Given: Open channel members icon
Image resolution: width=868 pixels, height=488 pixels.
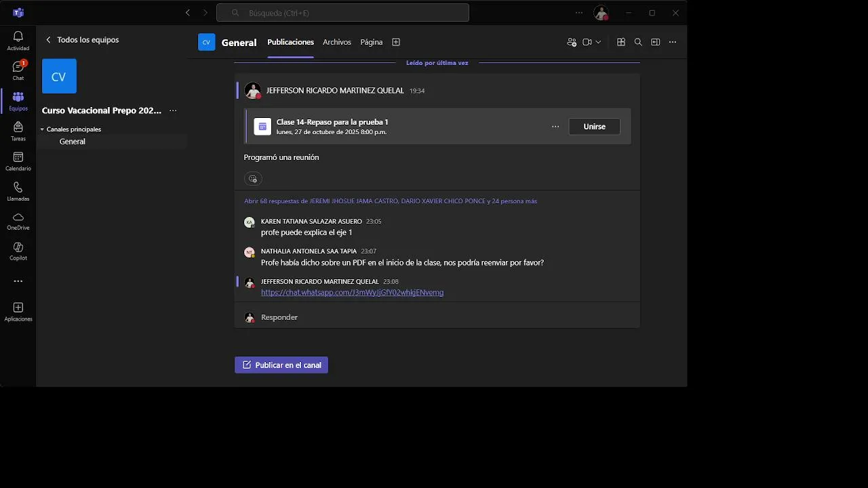Looking at the screenshot, I should pyautogui.click(x=572, y=42).
